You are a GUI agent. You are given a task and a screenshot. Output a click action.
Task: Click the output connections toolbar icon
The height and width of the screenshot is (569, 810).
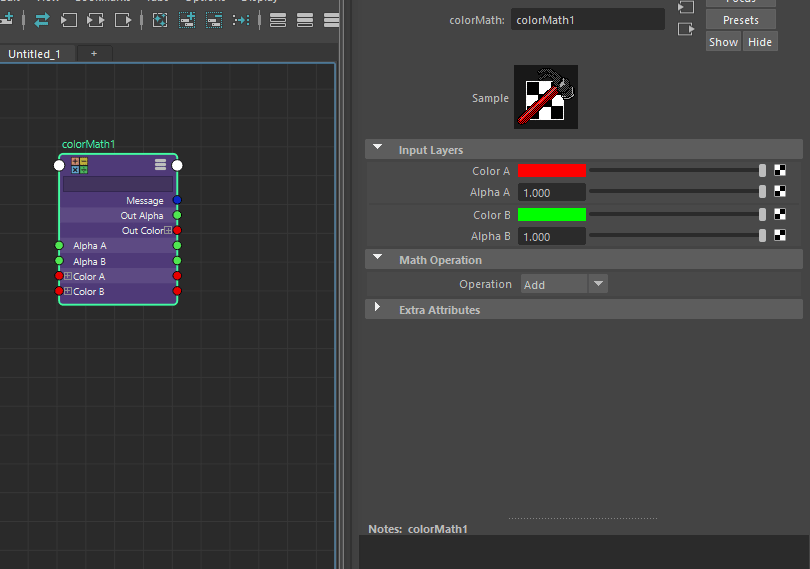[x=122, y=19]
